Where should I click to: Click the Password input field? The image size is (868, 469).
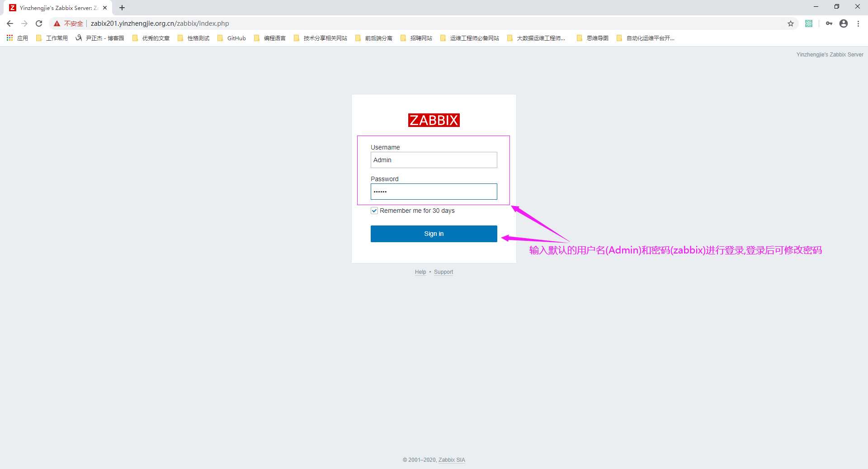434,192
